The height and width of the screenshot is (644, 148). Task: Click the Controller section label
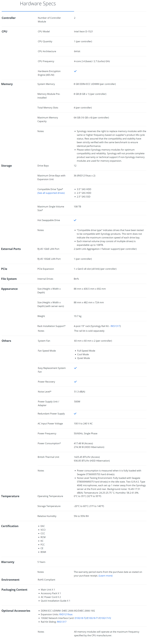9,18
